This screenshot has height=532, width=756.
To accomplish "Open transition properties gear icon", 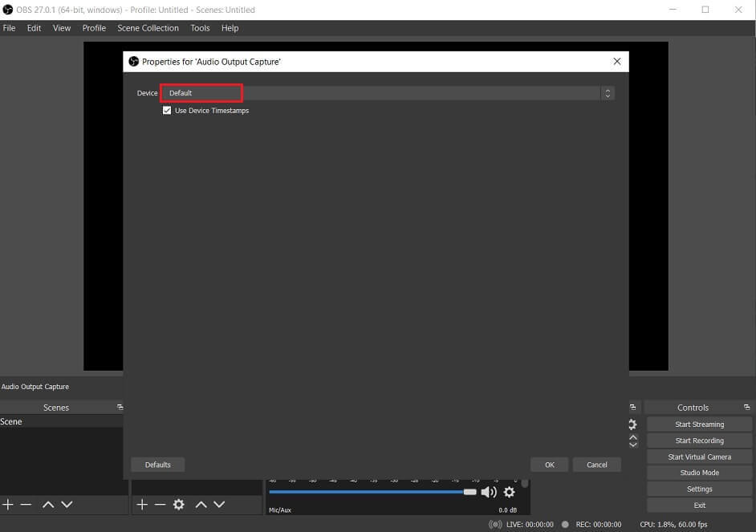I will (x=632, y=424).
